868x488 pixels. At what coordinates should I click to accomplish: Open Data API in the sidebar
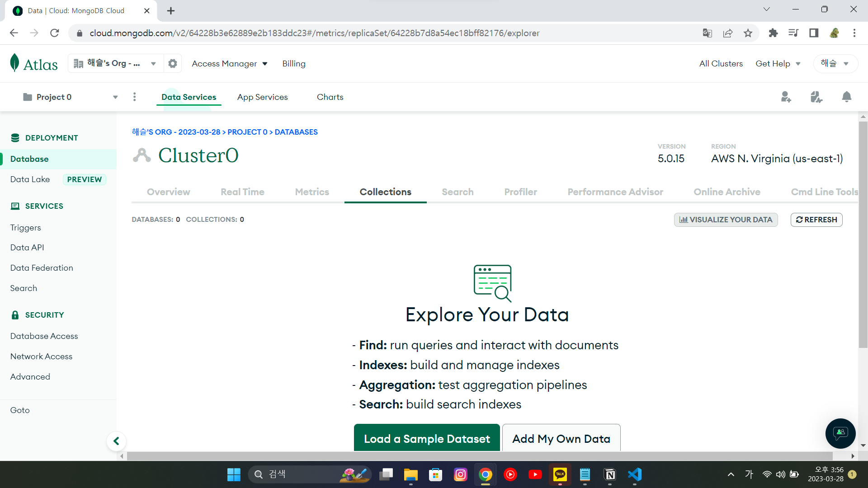(x=27, y=248)
